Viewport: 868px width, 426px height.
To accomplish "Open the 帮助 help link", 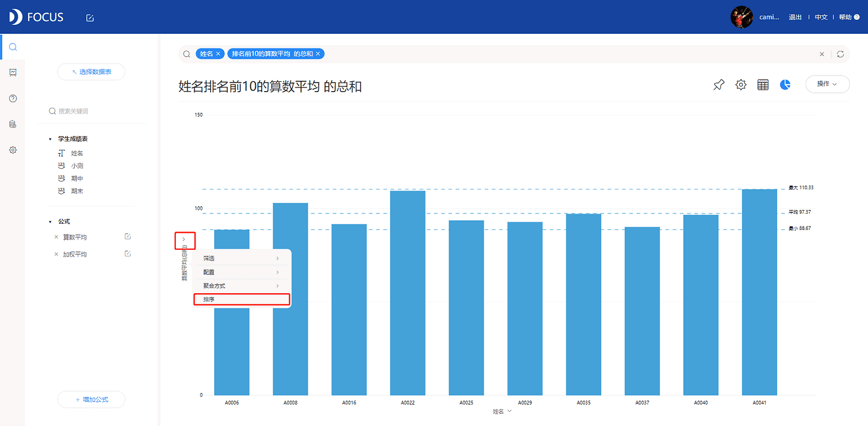I will tap(849, 17).
